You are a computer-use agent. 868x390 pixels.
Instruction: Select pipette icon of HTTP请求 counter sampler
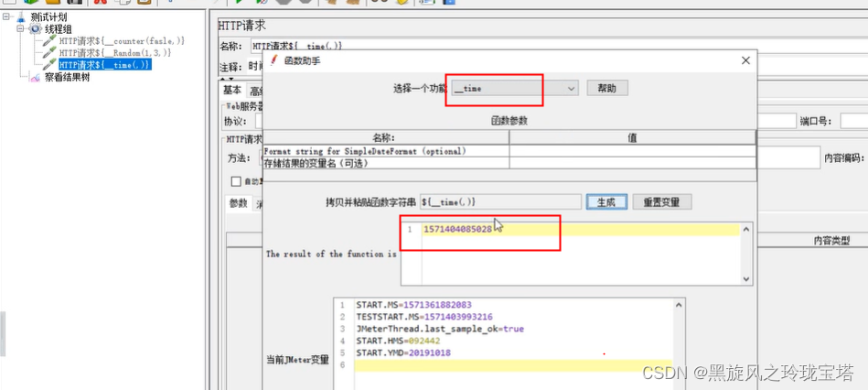pos(51,41)
